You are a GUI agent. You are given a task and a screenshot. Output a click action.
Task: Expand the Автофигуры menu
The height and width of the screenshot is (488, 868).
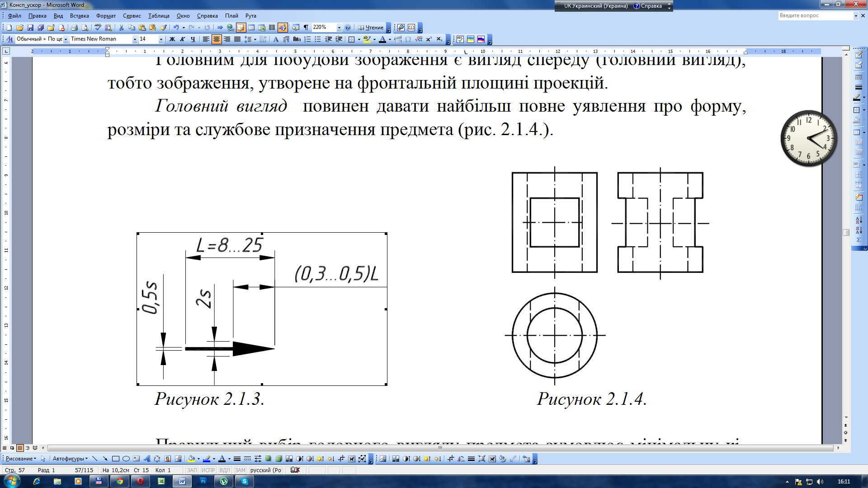pyautogui.click(x=70, y=459)
